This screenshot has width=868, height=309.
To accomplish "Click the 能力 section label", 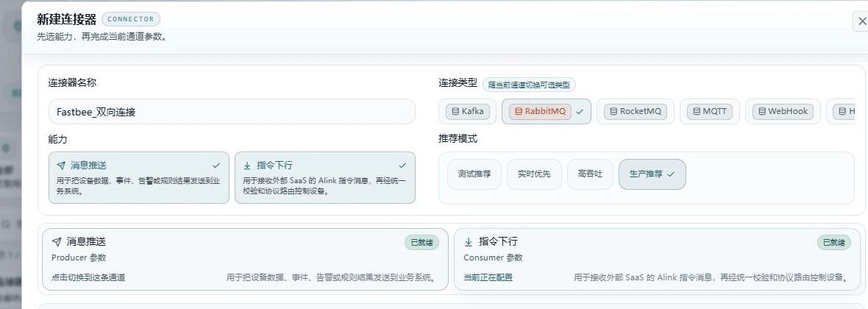I will coord(57,139).
